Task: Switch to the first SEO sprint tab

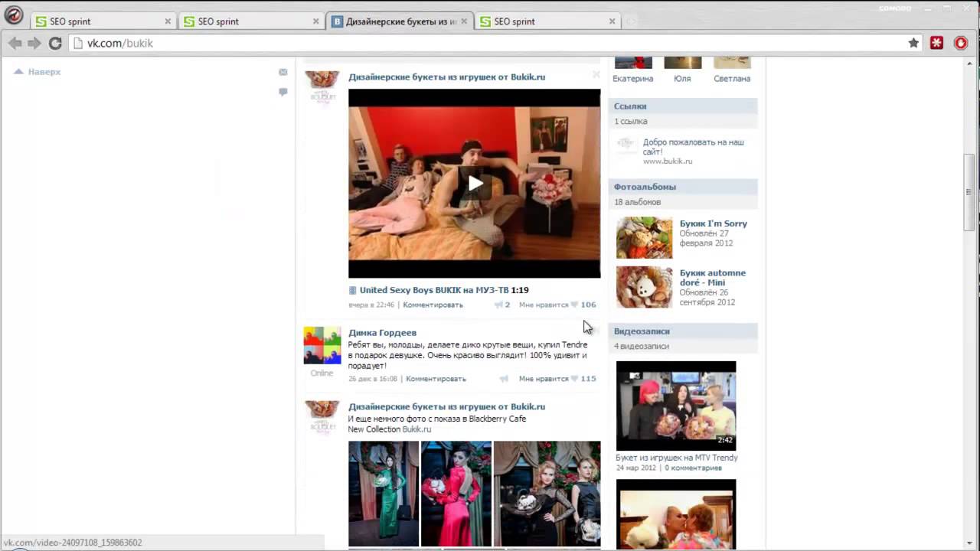Action: pos(103,21)
